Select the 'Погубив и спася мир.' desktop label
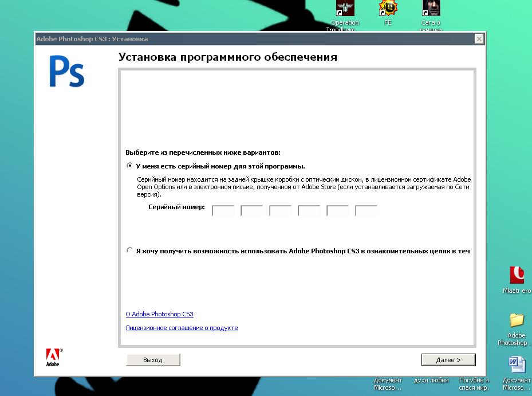 474,384
